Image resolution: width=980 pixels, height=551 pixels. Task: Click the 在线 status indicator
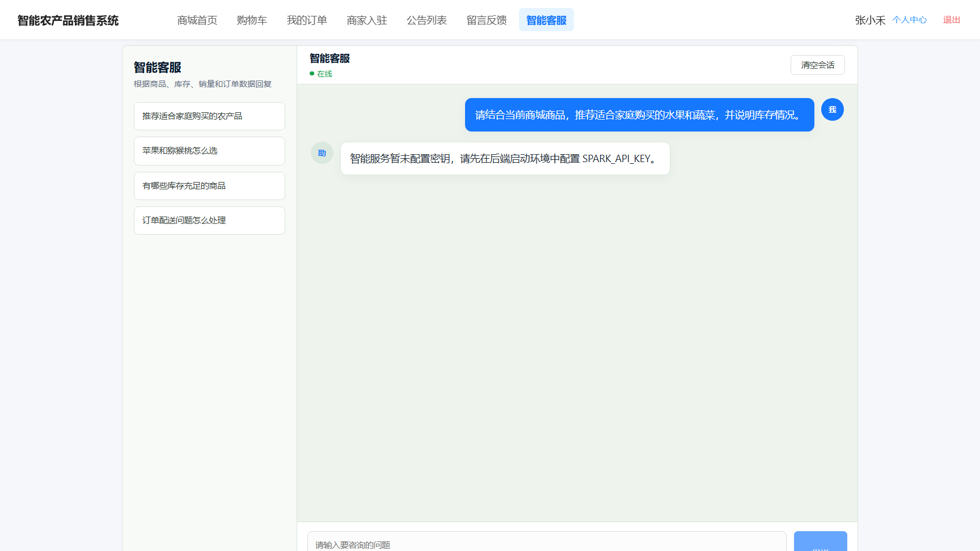321,74
